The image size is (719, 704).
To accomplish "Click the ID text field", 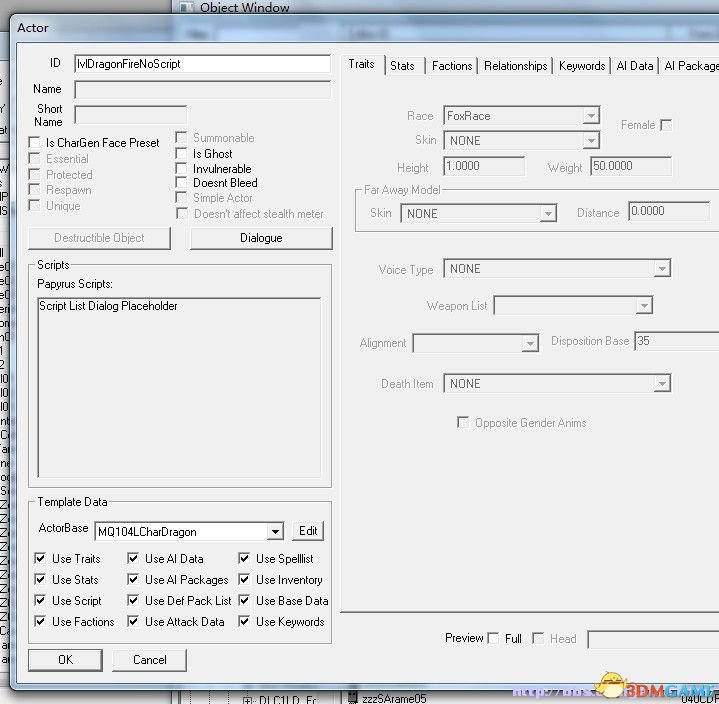I will [202, 64].
